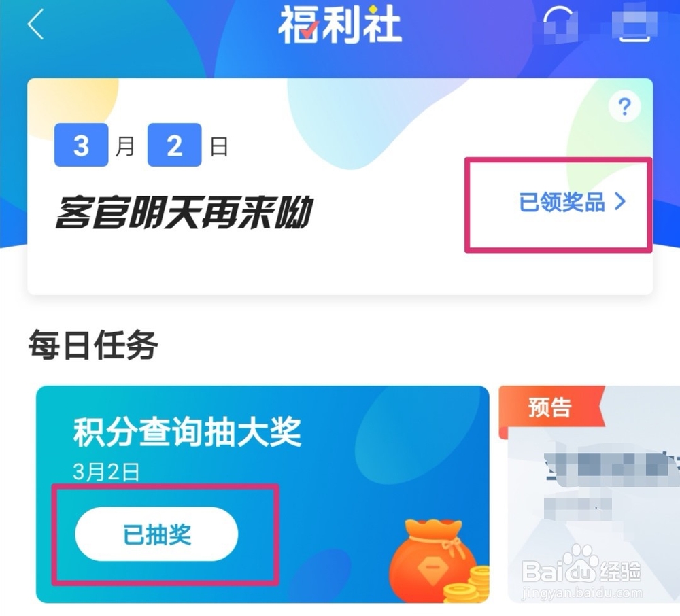680x616 pixels.
Task: Tap the gold coins stack icon
Action: [468, 584]
